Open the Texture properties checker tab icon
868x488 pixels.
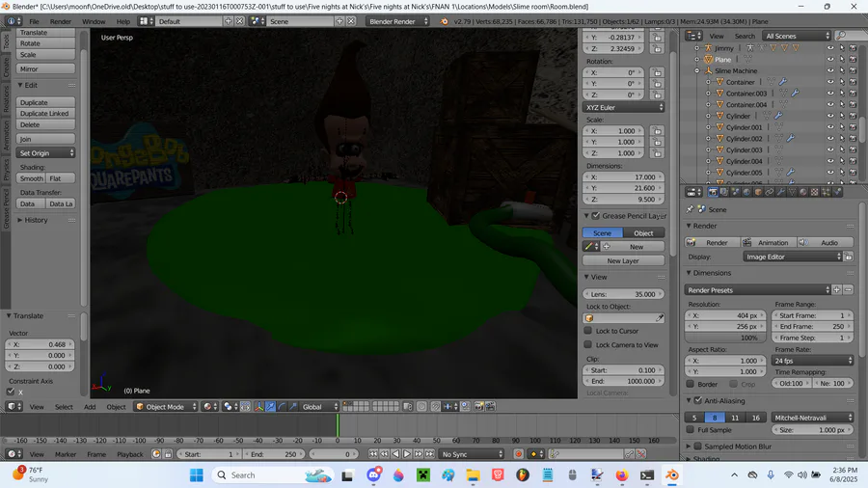[814, 192]
